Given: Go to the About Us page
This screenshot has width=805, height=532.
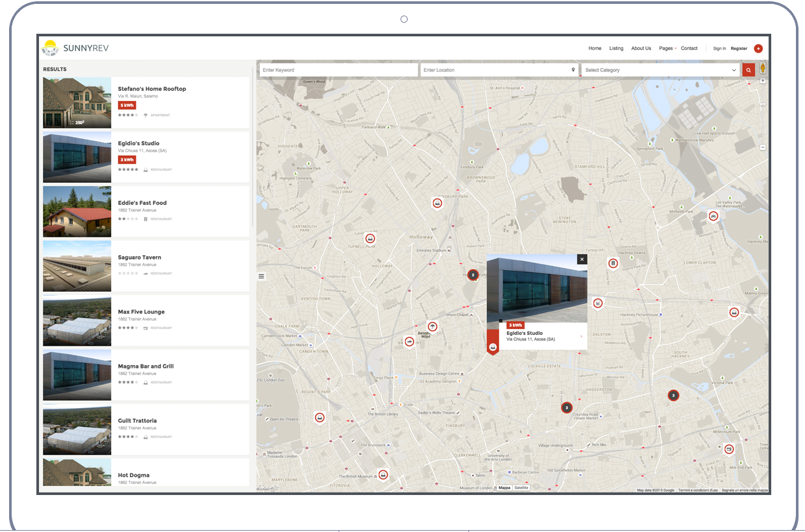Looking at the screenshot, I should (641, 49).
